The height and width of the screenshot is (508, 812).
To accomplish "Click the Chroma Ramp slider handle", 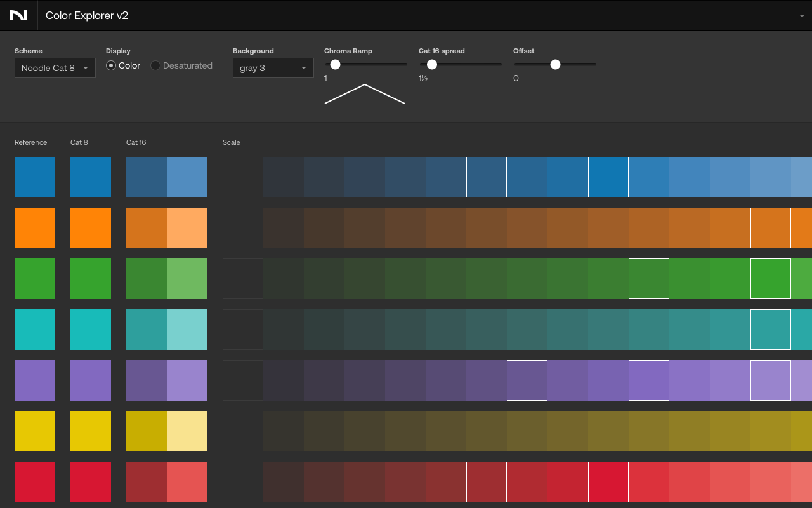I will pyautogui.click(x=335, y=64).
